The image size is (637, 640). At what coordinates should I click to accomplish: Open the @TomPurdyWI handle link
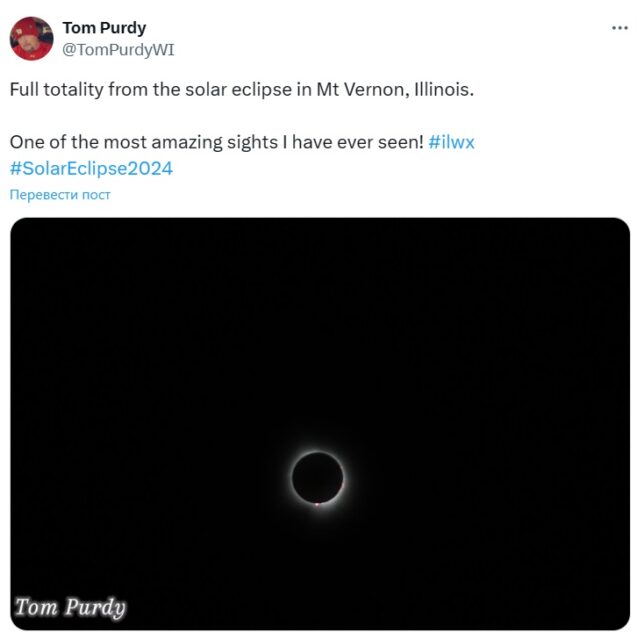(118, 49)
